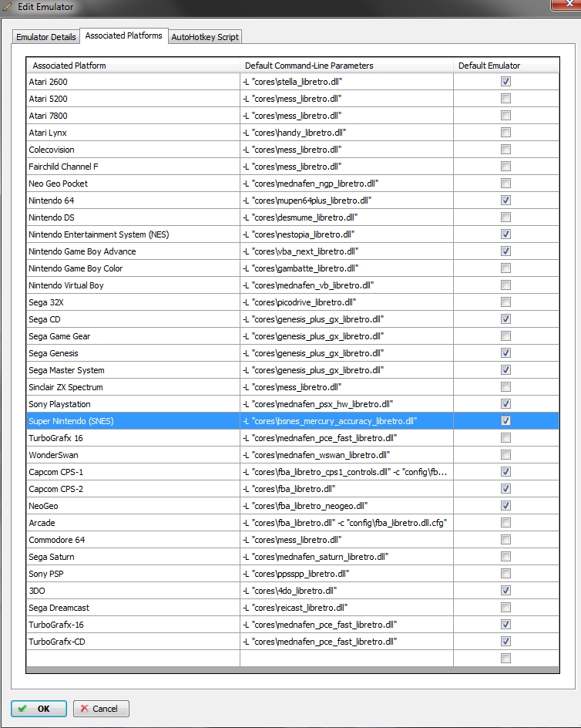Click the Default Command-Line Parameters column header

(347, 66)
